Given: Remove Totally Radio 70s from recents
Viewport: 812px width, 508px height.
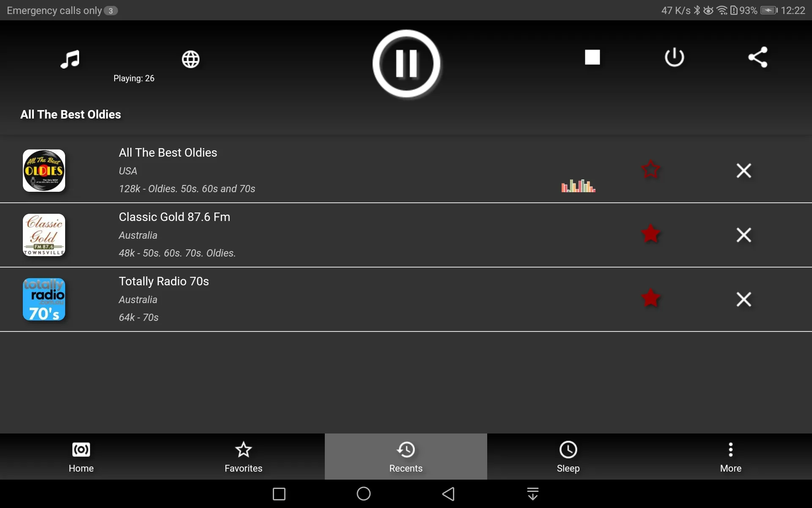Looking at the screenshot, I should coord(744,298).
